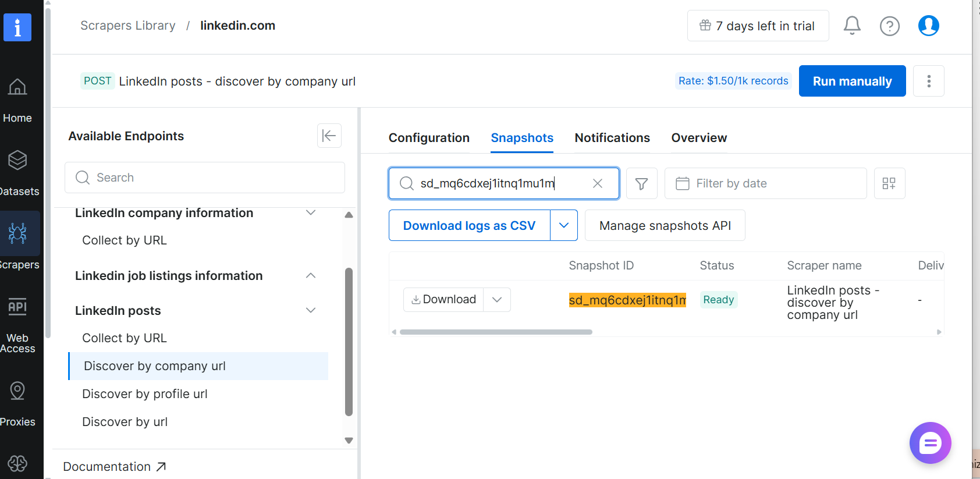
Task: Open the snapshot filter funnel icon
Action: [x=641, y=183]
